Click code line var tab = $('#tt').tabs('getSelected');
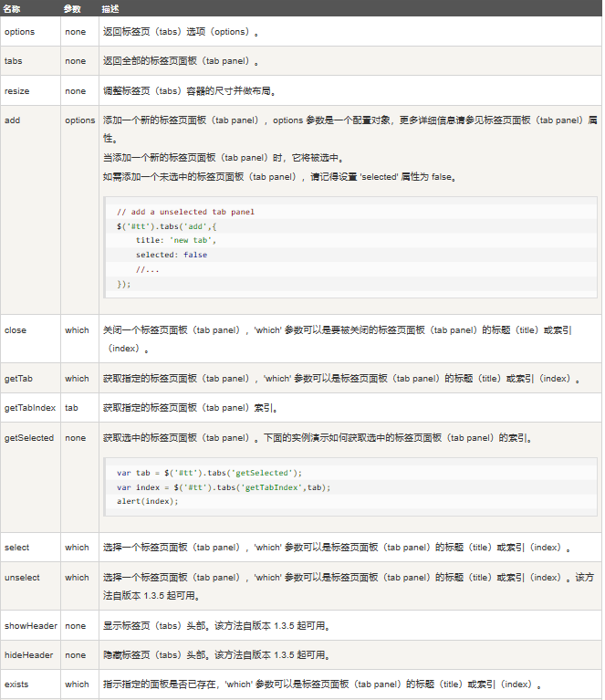This screenshot has width=605, height=700. 209,473
